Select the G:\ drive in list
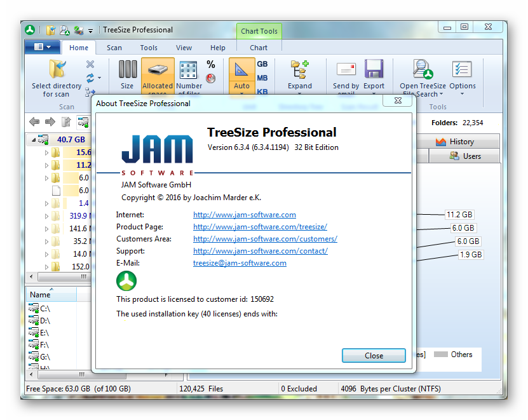 (40, 356)
